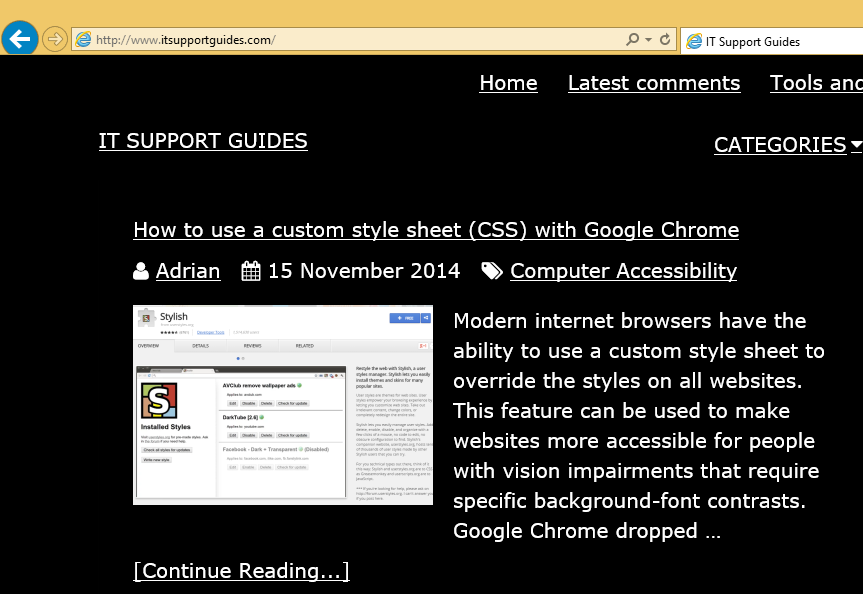This screenshot has height=594, width=863.
Task: Refresh the page with the reload icon
Action: 665,39
